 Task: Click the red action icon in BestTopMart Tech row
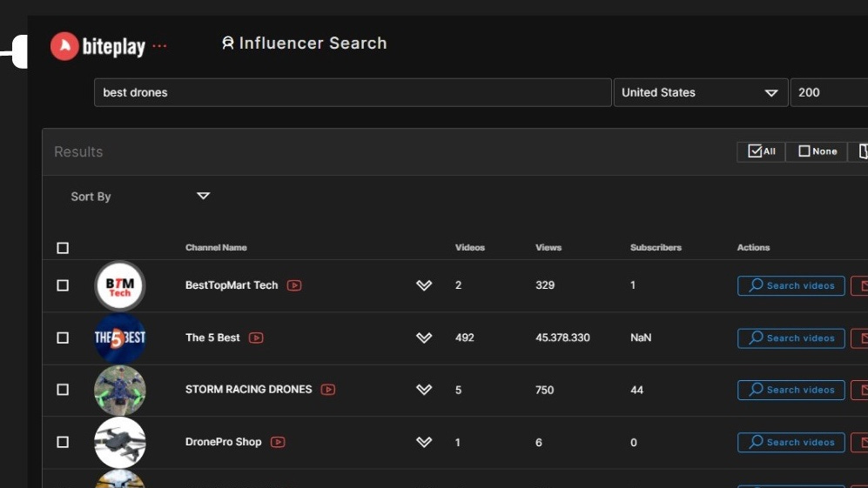pos(859,285)
